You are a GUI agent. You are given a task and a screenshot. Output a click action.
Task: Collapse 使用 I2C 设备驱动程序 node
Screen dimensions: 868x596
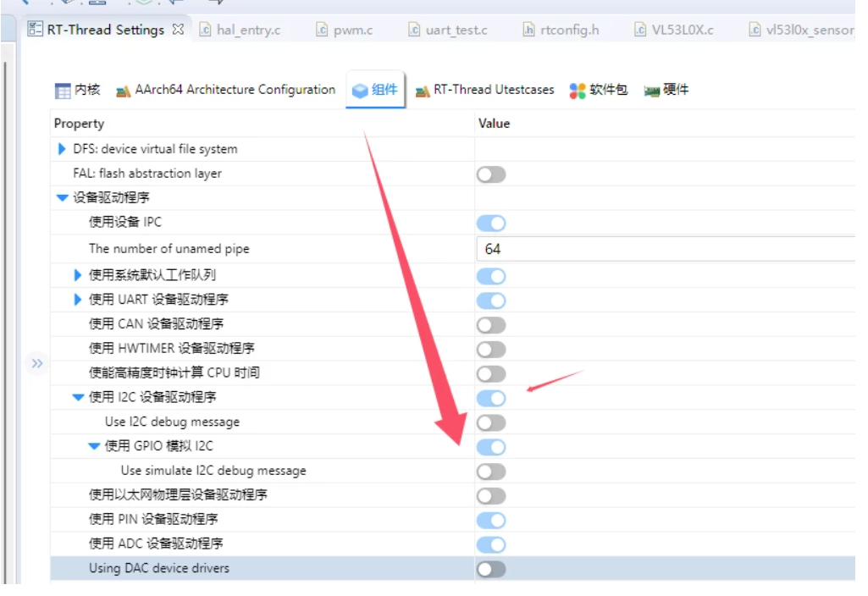tap(78, 397)
